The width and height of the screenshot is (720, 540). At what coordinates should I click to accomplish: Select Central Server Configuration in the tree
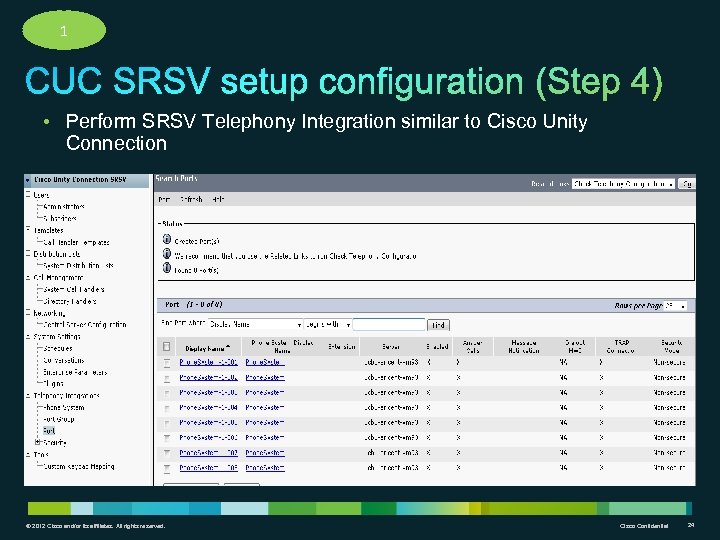[x=84, y=324]
